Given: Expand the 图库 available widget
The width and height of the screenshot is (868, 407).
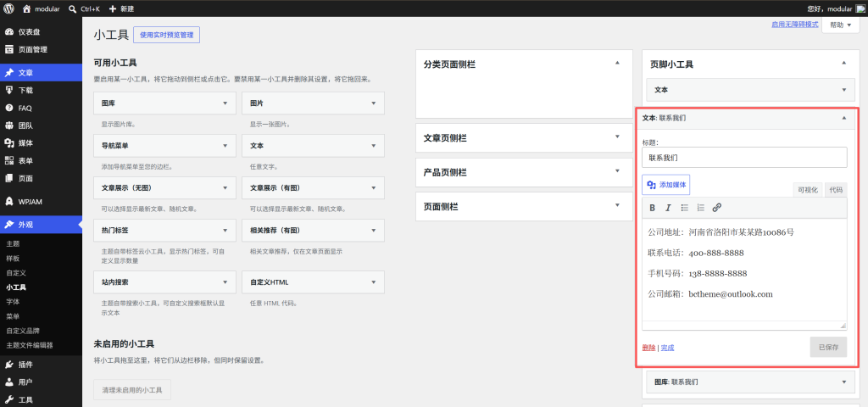Looking at the screenshot, I should coord(225,103).
